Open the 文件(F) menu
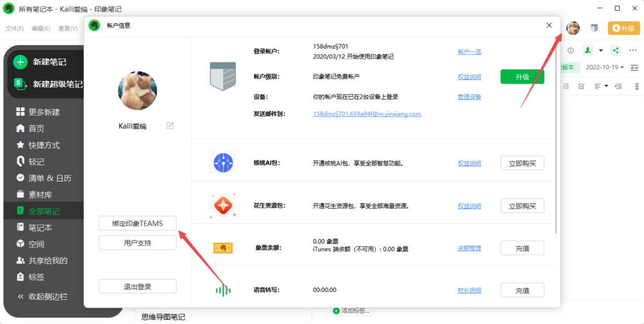Image resolution: width=644 pixels, height=324 pixels. (x=14, y=28)
